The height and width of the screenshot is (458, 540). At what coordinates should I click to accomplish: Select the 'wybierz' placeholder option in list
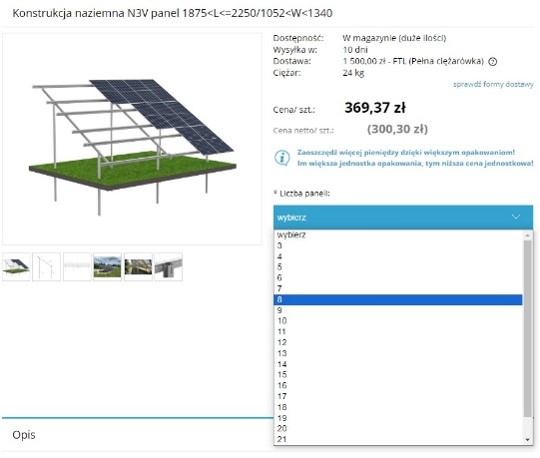pyautogui.click(x=398, y=235)
